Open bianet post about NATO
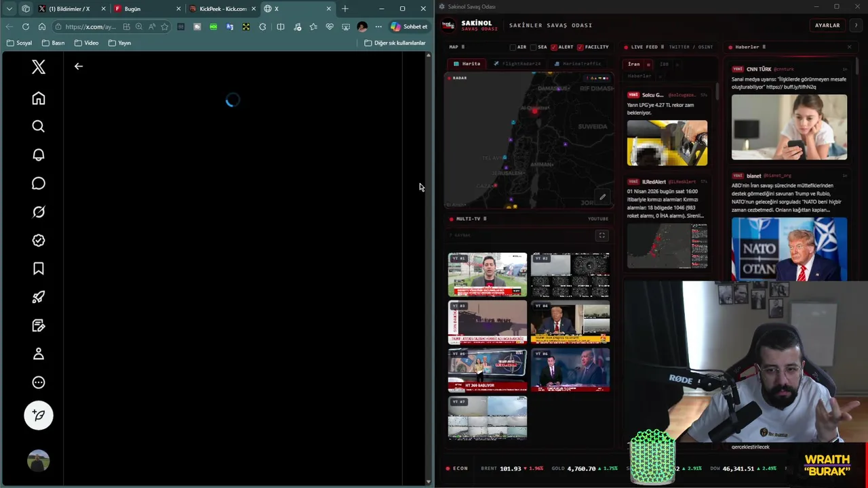 789,226
